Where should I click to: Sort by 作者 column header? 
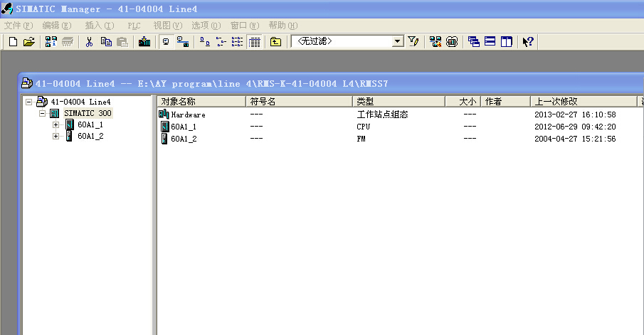[505, 102]
